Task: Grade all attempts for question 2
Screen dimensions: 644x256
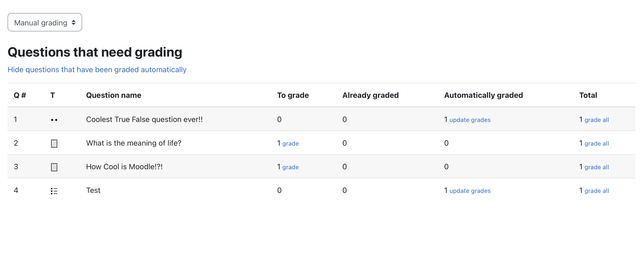Action: (597, 144)
